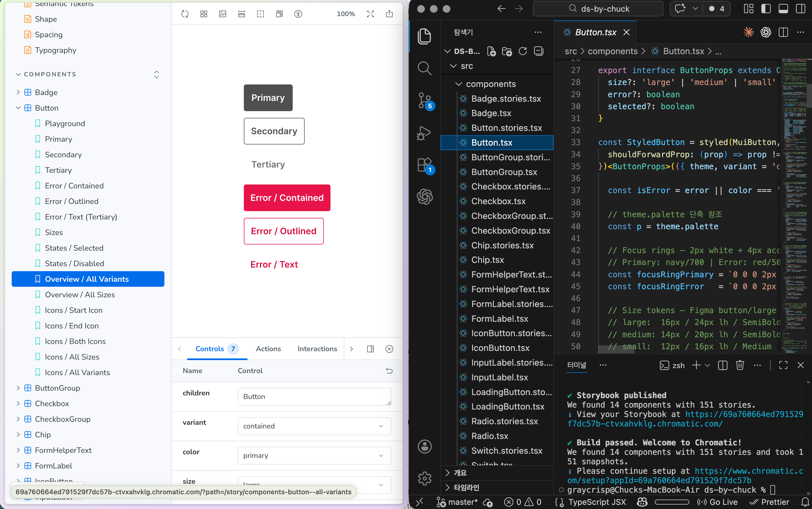This screenshot has height=509, width=812.
Task: Click the children text input field
Action: coord(314,396)
